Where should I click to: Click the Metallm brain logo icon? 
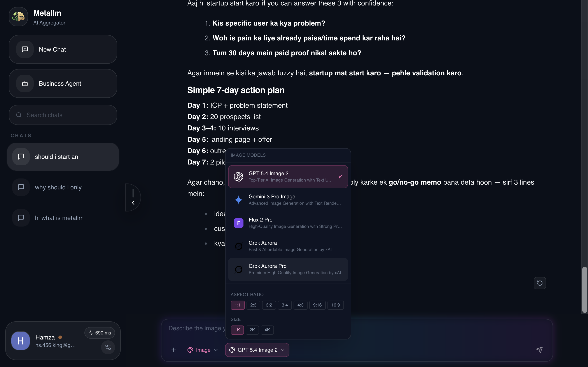(x=18, y=17)
